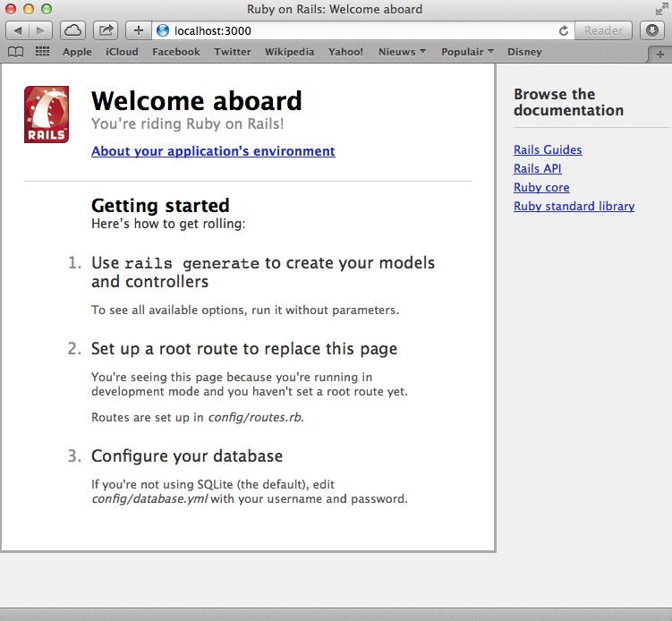The height and width of the screenshot is (621, 672).
Task: Open iCloud Tabs cloud icon
Action: [72, 30]
